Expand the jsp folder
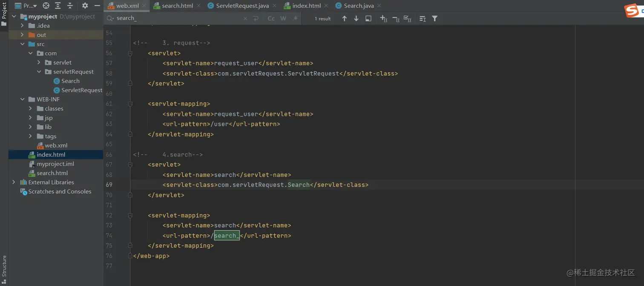Viewport: 644px width, 286px height. click(30, 118)
